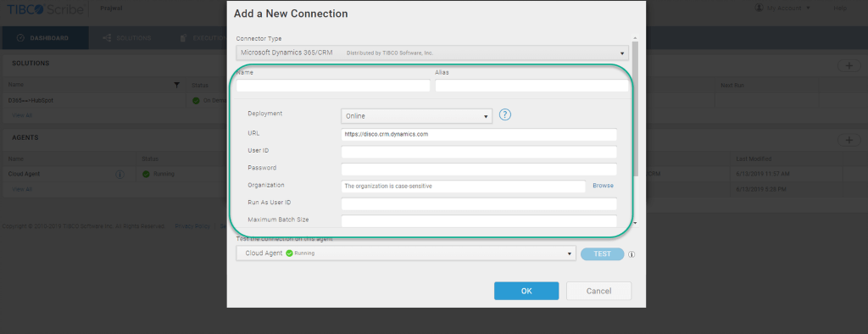
Task: Click the Name column filter icon
Action: pos(176,86)
